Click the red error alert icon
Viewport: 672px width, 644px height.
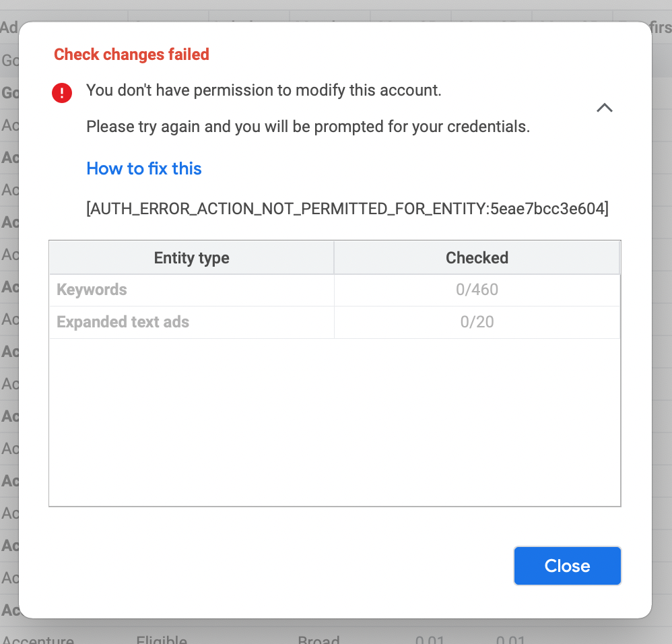pyautogui.click(x=62, y=93)
